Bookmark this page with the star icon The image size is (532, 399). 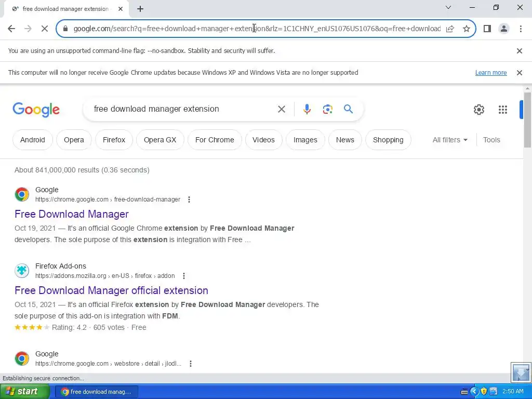point(467,29)
